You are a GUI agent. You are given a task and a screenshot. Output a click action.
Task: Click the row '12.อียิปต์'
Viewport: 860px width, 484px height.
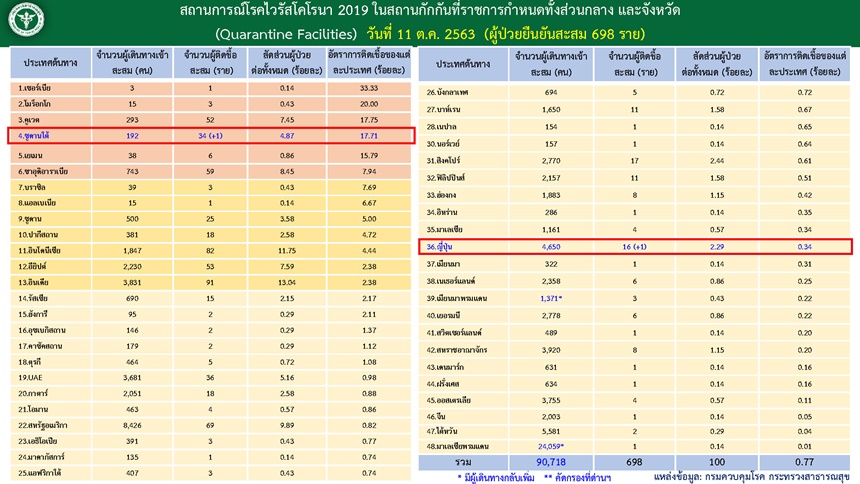(x=210, y=266)
